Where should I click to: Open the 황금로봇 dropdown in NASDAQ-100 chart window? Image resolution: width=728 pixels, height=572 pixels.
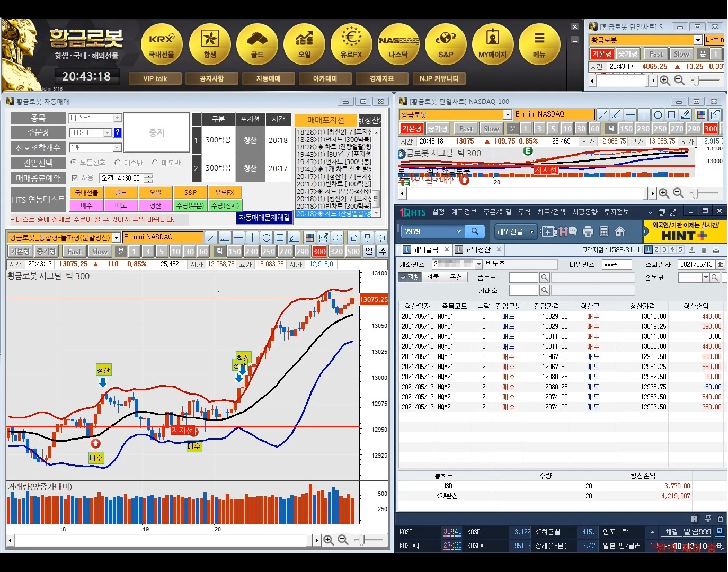tap(508, 114)
